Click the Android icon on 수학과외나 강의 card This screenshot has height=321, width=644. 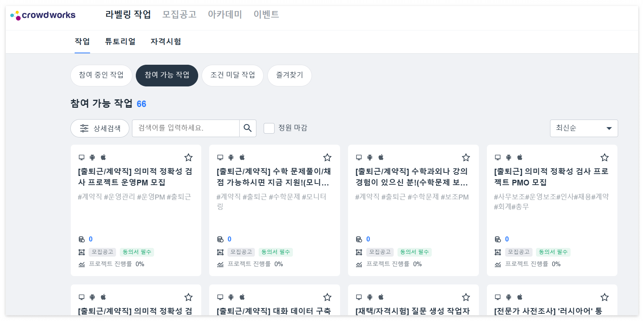point(370,157)
